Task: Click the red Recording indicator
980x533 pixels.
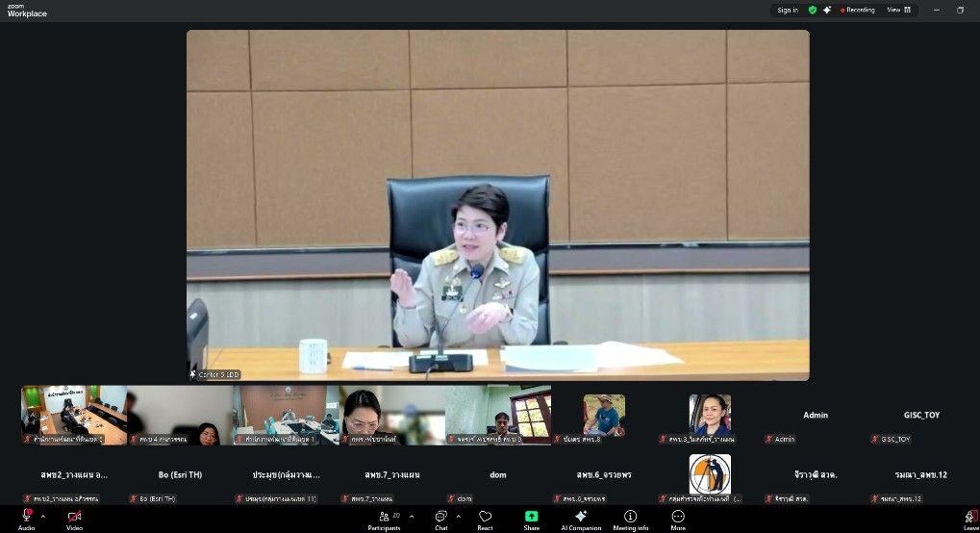Action: [x=857, y=10]
